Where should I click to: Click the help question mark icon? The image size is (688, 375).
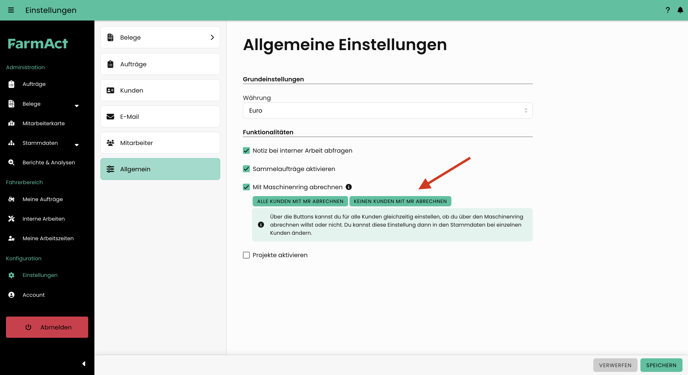point(667,10)
